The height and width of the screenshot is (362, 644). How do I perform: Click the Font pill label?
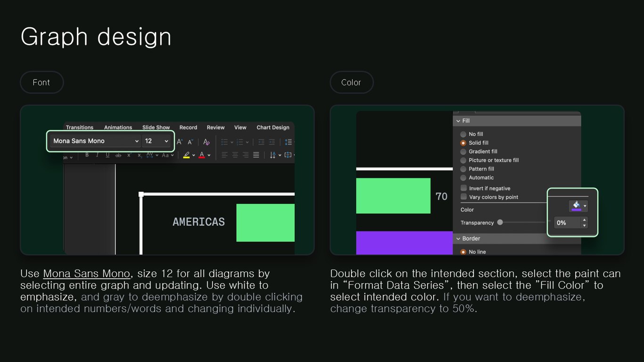41,82
